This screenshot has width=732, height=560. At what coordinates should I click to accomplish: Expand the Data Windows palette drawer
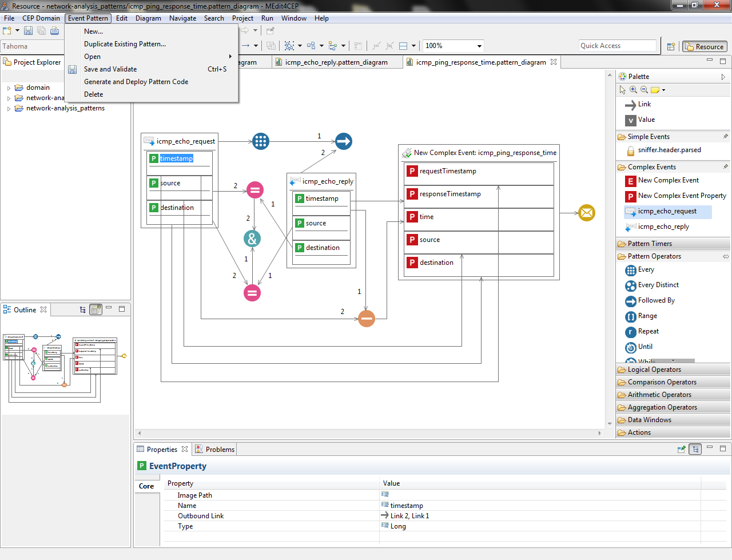(x=673, y=420)
